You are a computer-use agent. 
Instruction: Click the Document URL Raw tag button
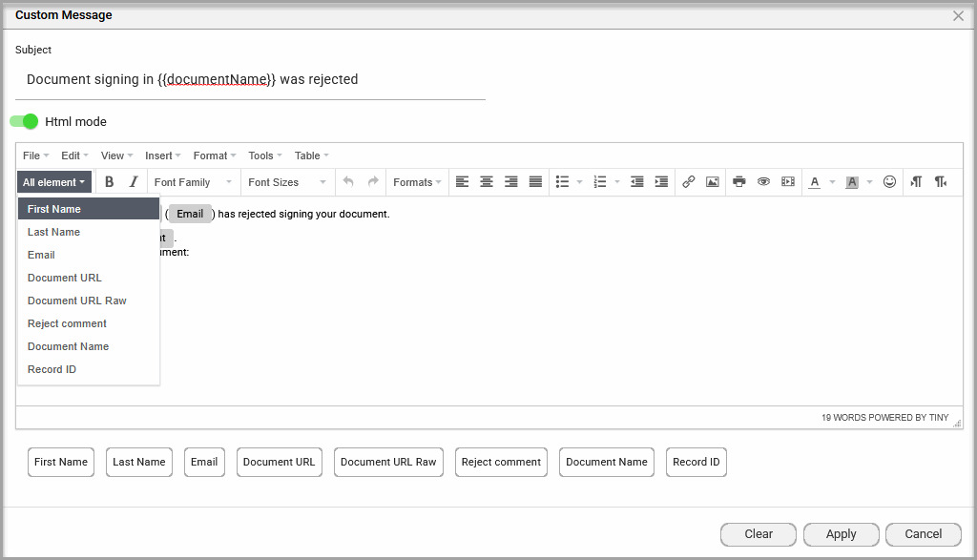(389, 462)
